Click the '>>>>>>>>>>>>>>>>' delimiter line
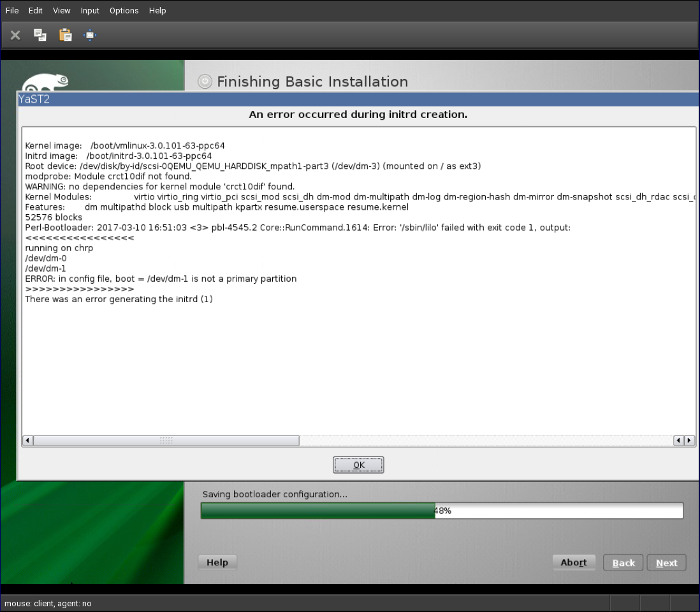This screenshot has height=612, width=700. click(80, 289)
